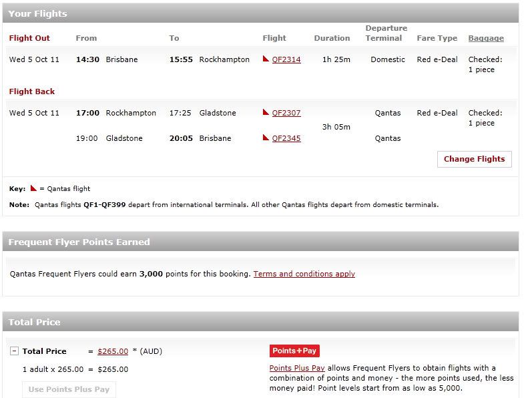Image resolution: width=532 pixels, height=398 pixels.
Task: Click the Flight Back heading
Action: [x=32, y=91]
